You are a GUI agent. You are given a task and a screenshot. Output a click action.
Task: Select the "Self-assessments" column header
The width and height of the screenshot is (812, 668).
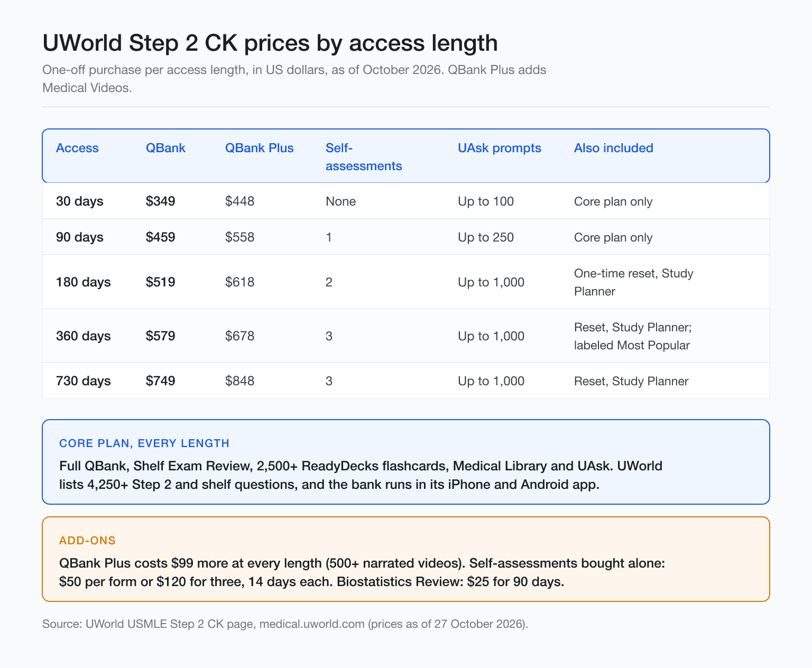pyautogui.click(x=364, y=157)
